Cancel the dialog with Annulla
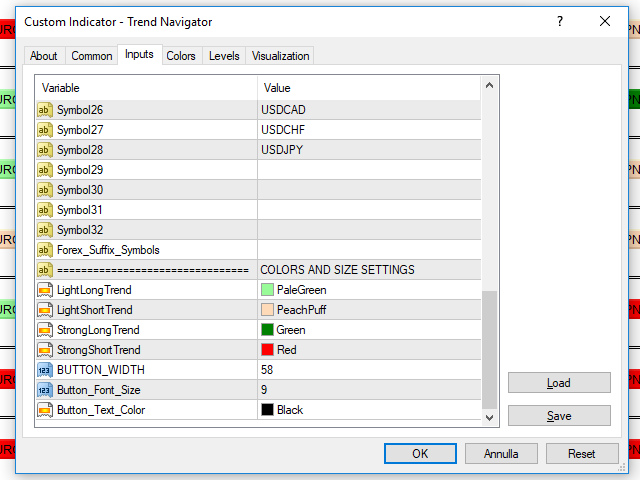This screenshot has width=640, height=480. (501, 453)
